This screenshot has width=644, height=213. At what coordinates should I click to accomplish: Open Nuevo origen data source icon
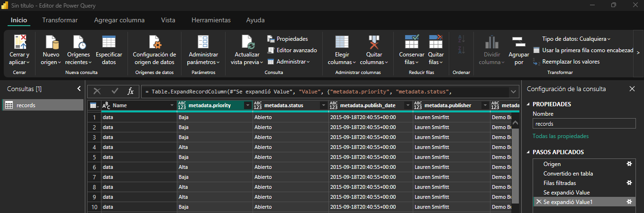[51, 42]
